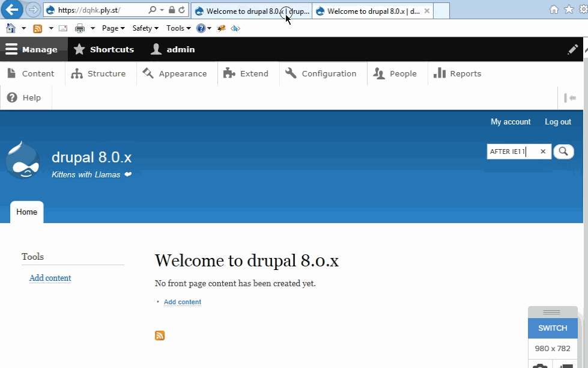Open the Reports admin menu item
Image resolution: width=588 pixels, height=368 pixels.
tap(458, 73)
